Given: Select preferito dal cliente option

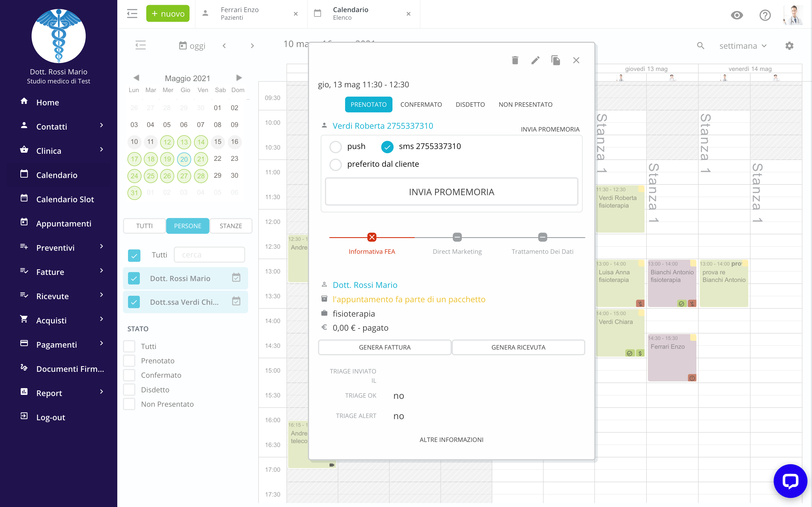Looking at the screenshot, I should [336, 164].
